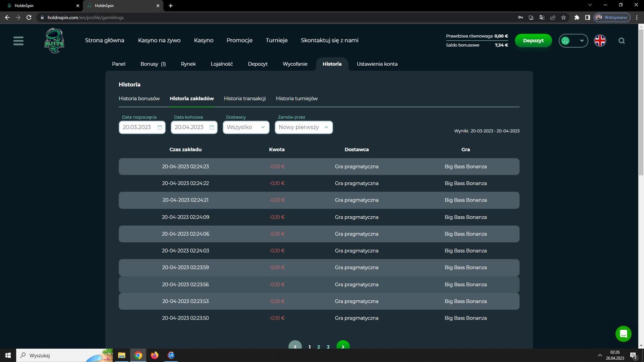Screen dimensions: 644x362
Task: Show Historia turniejów sub-tab
Action: click(297, 99)
